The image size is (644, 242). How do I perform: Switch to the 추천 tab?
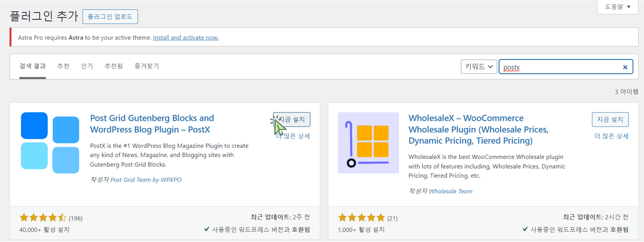(x=63, y=66)
